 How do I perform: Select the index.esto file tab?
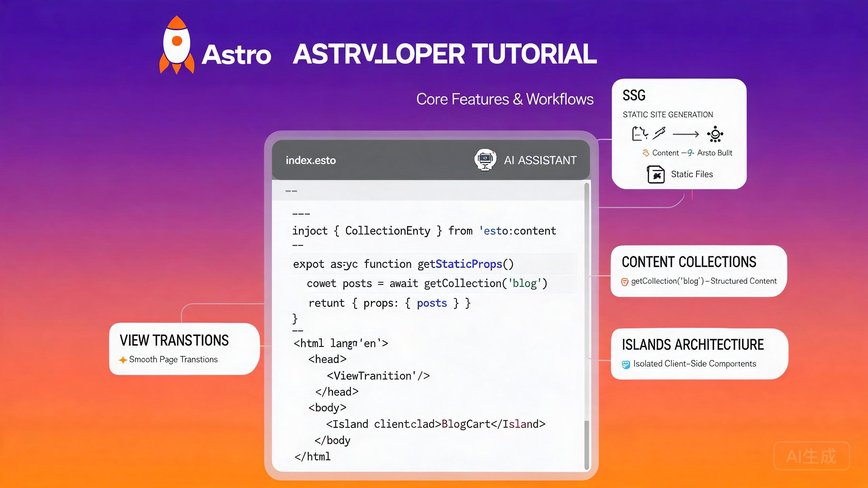click(x=311, y=160)
